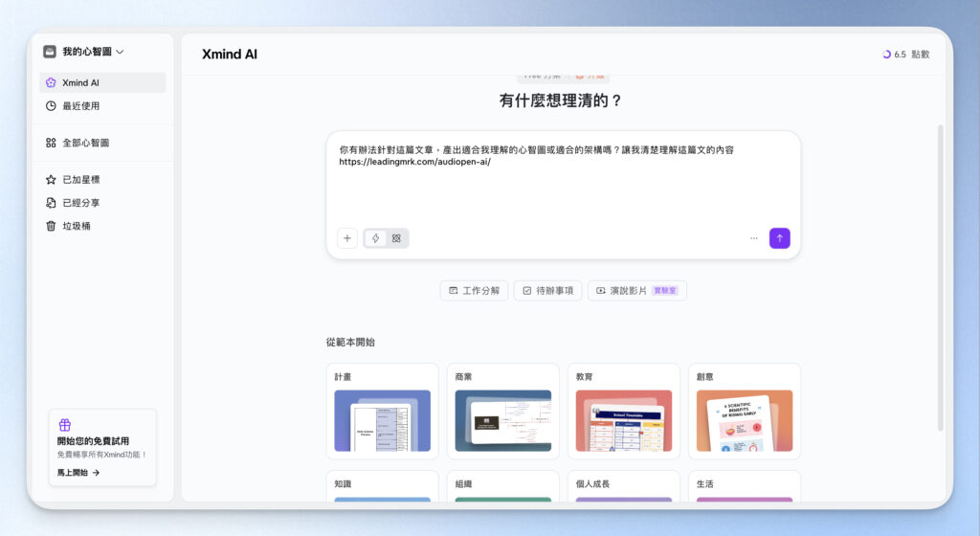980x536 pixels.
Task: Click the 從範本開始 heading text
Action: [350, 343]
